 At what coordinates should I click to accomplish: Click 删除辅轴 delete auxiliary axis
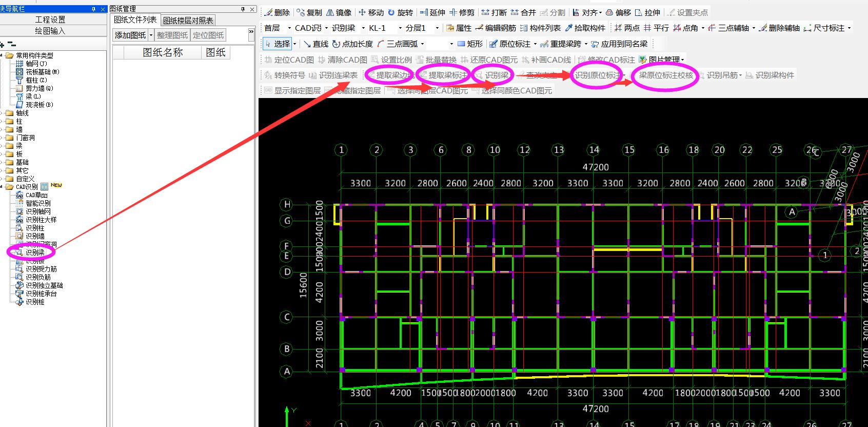[x=779, y=28]
